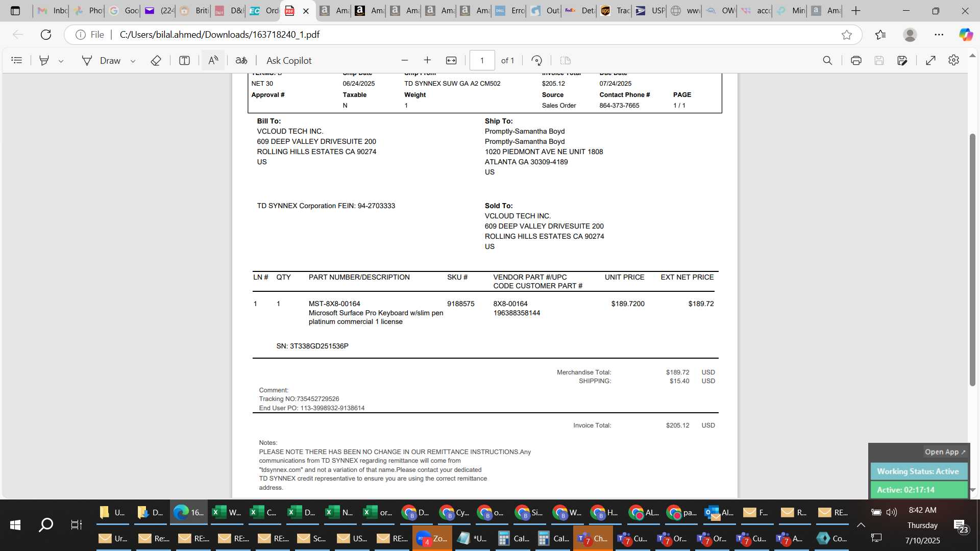Open the Favorites hub icon
980x551 pixels.
880,34
